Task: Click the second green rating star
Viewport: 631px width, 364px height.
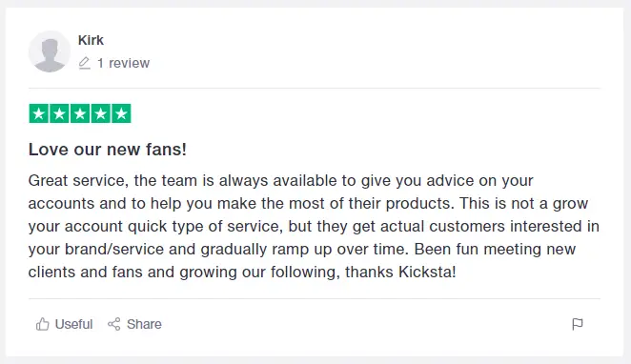Action: coord(59,113)
